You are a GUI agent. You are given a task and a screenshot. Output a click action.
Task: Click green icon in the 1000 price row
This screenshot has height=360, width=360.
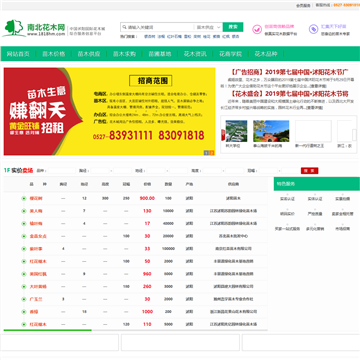(x=24, y=312)
